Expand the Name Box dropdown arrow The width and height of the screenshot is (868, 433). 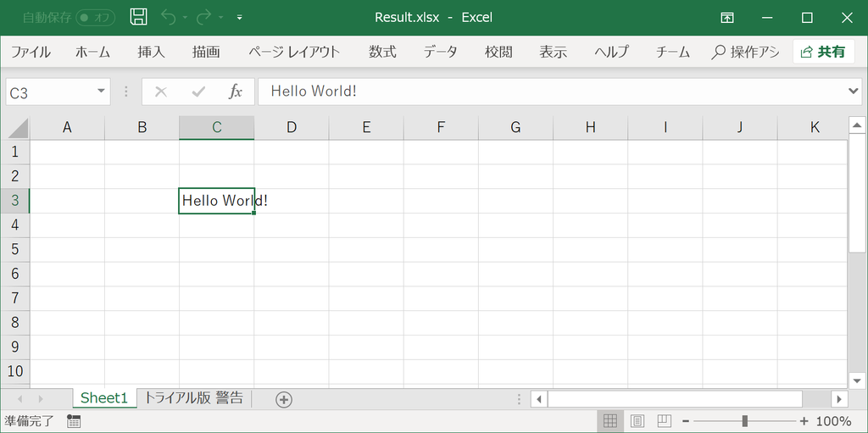click(x=102, y=92)
